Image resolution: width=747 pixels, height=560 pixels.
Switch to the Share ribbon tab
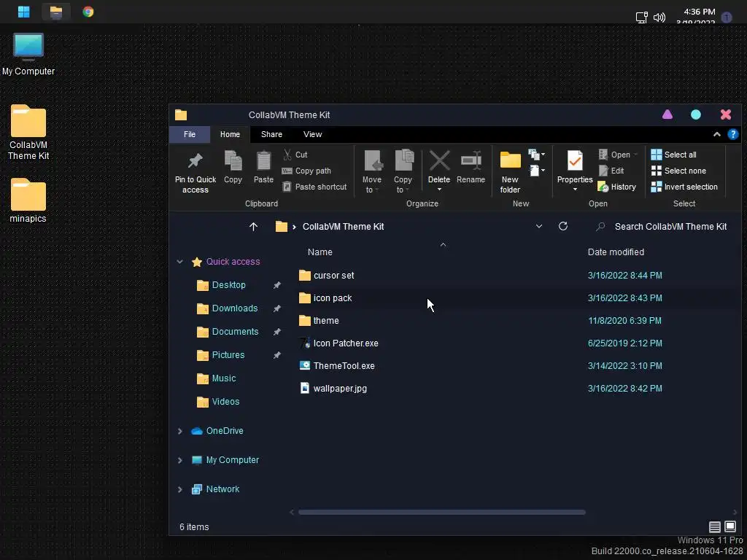point(271,134)
